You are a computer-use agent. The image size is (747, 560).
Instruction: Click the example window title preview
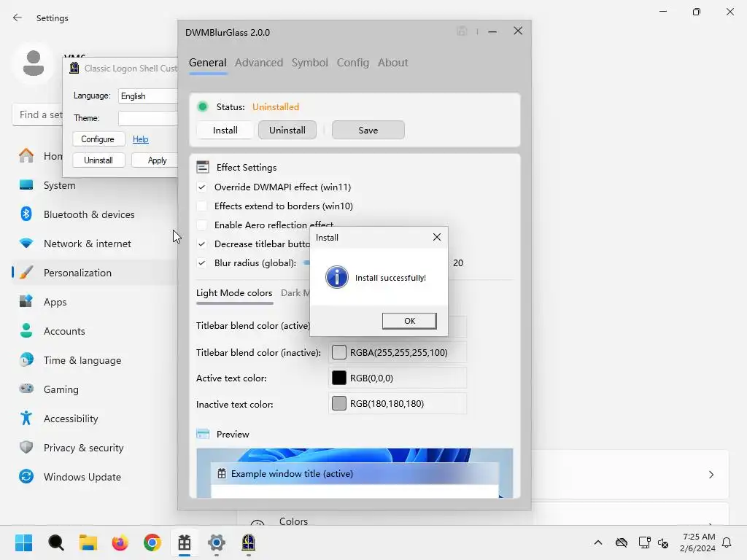[354, 474]
